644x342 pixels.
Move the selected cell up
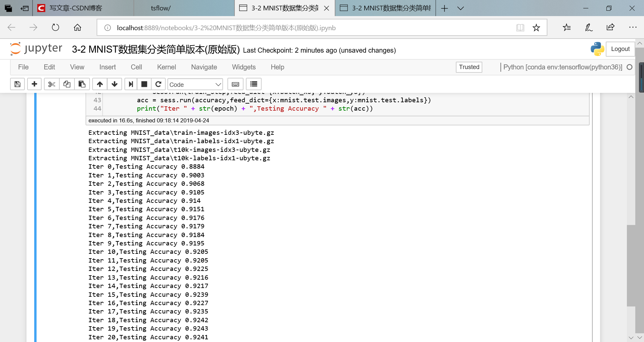click(100, 84)
